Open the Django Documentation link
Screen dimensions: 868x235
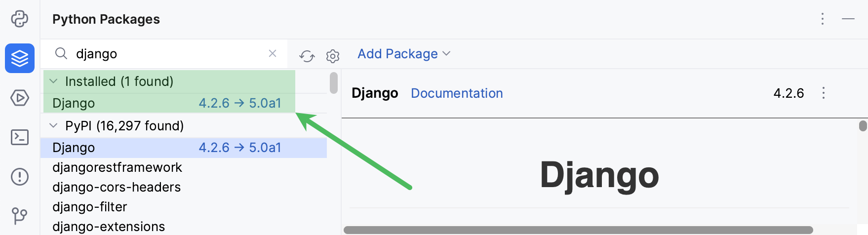pyautogui.click(x=457, y=93)
